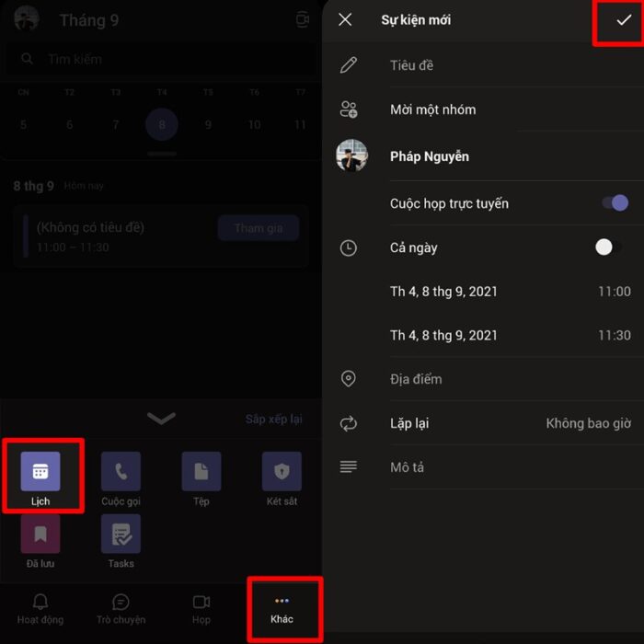The width and height of the screenshot is (644, 644).
Task: Open the Lịch calendar app icon
Action: (x=40, y=471)
